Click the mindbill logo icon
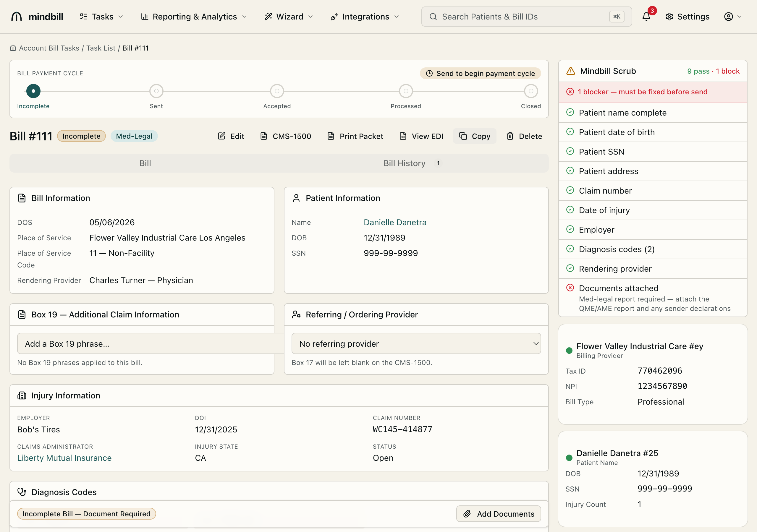The height and width of the screenshot is (532, 757). tap(17, 17)
